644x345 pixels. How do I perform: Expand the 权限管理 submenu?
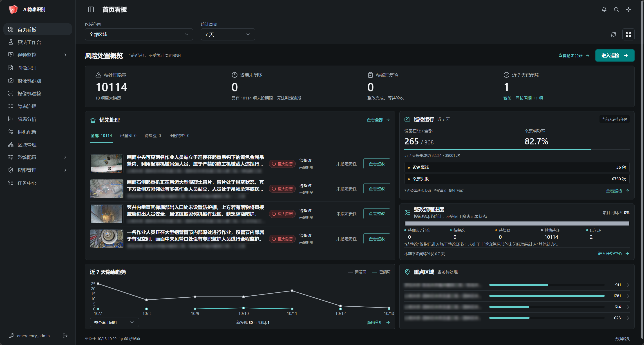click(38, 170)
